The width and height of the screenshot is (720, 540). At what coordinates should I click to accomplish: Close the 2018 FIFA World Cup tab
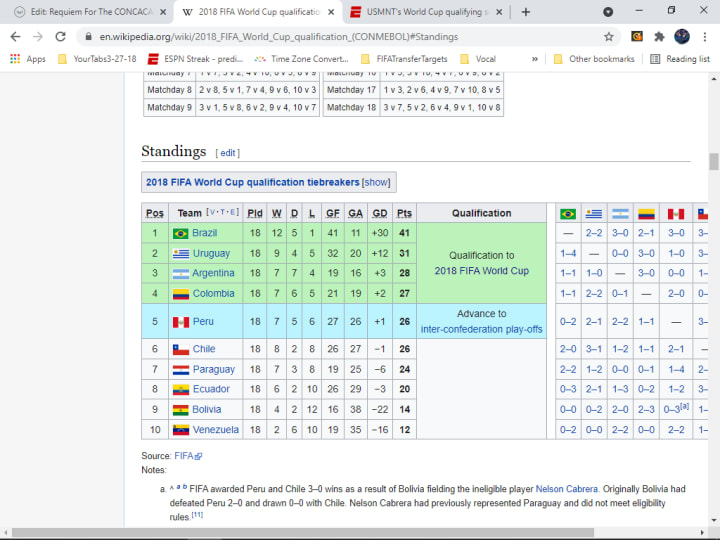(331, 12)
